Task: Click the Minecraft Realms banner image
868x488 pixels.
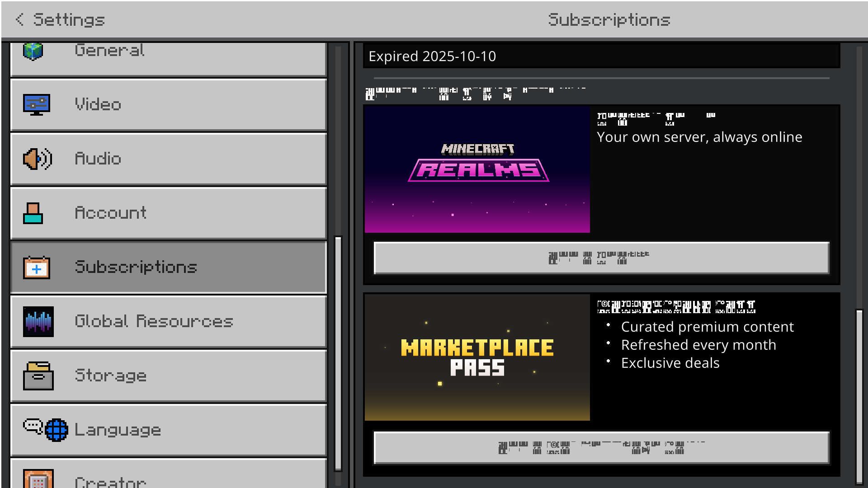Action: [477, 169]
